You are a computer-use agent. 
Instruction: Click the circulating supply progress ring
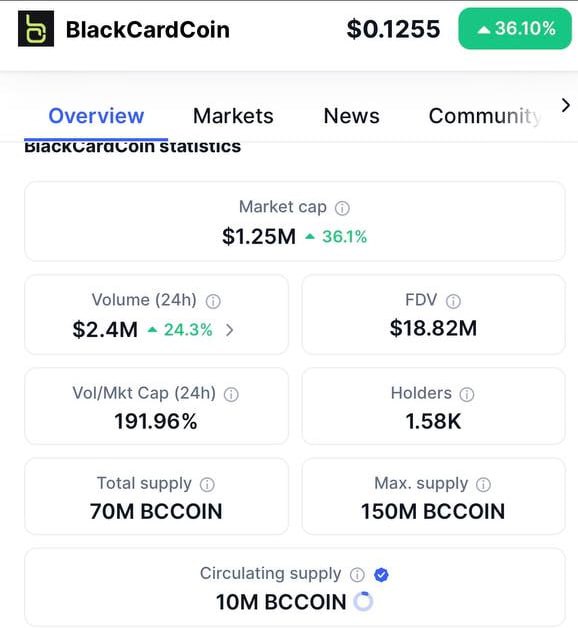(364, 601)
